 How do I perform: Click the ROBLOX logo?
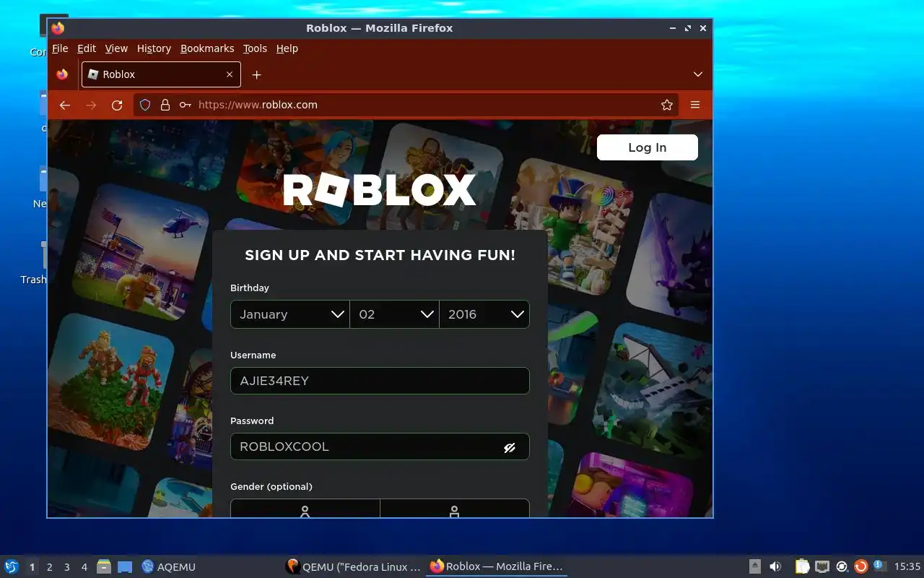click(380, 190)
